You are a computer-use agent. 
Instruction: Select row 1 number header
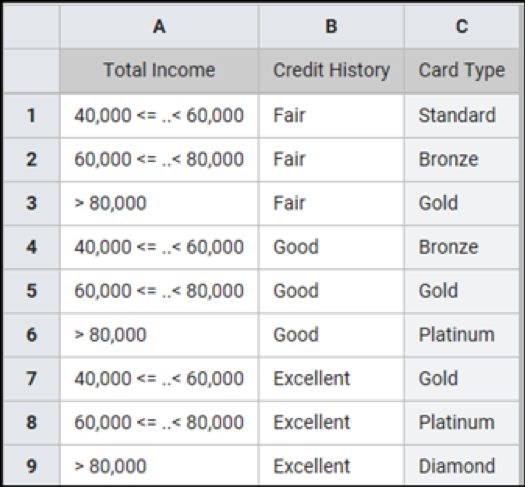(x=32, y=116)
